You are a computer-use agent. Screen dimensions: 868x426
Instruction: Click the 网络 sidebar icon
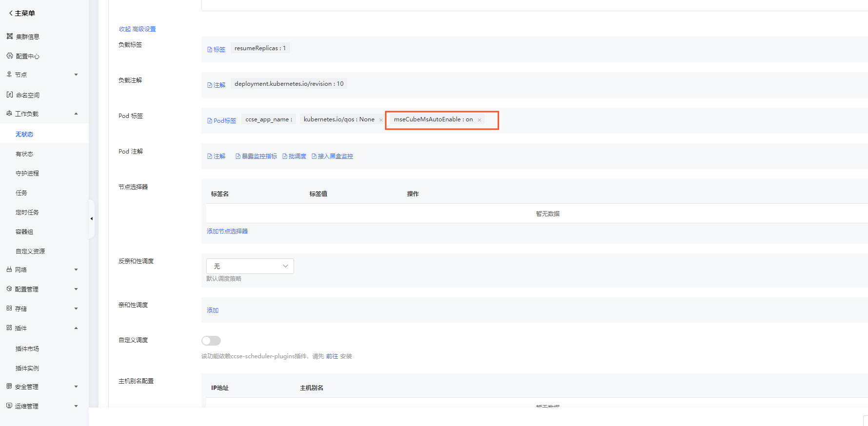pyautogui.click(x=9, y=270)
